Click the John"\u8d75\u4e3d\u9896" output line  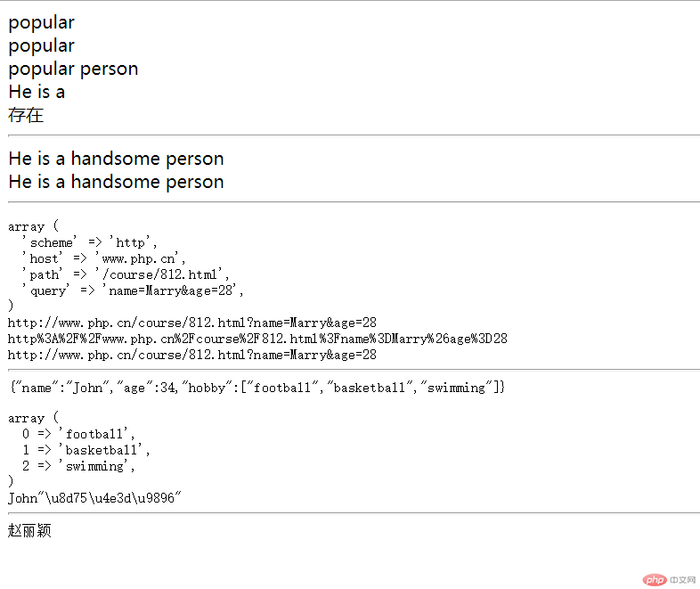(x=94, y=498)
